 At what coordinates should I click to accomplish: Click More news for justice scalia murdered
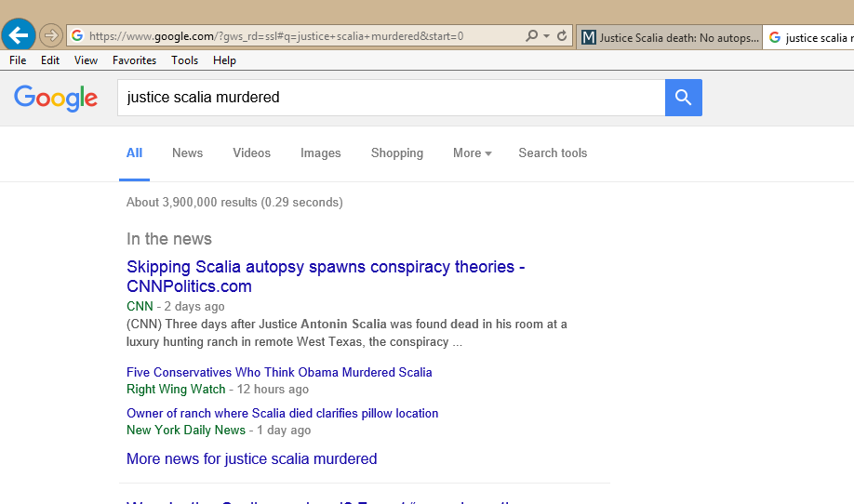(x=251, y=458)
